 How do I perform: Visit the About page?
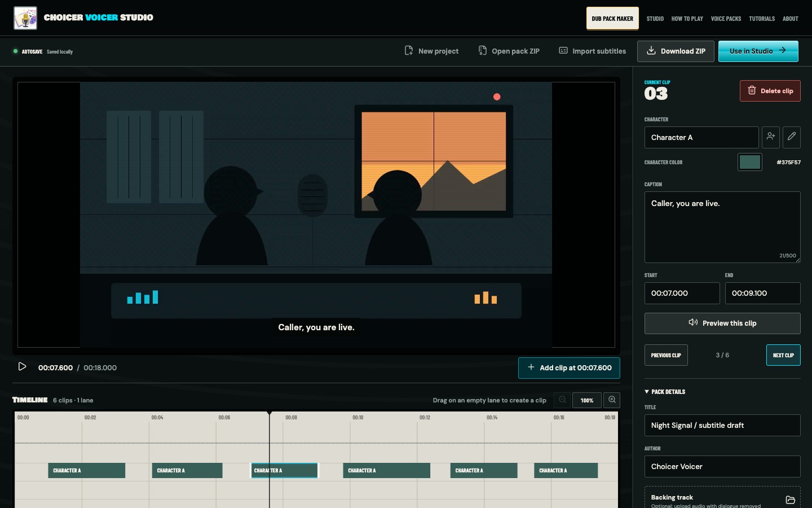[791, 19]
